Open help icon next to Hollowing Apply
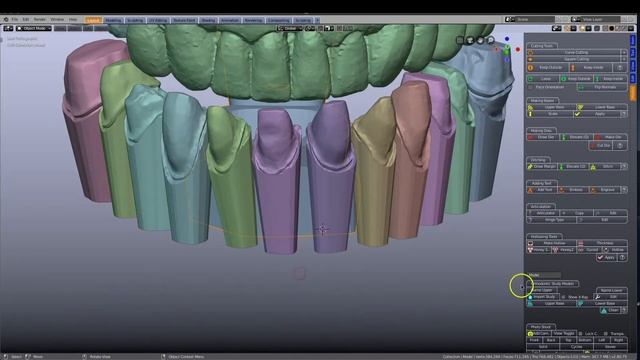This screenshot has width=640, height=360. tap(622, 258)
